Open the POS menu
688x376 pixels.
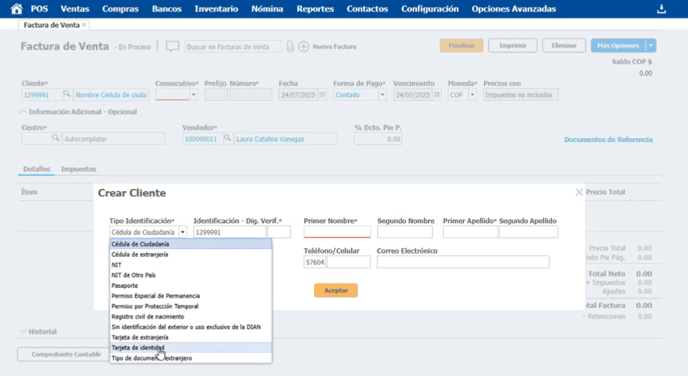[x=39, y=9]
